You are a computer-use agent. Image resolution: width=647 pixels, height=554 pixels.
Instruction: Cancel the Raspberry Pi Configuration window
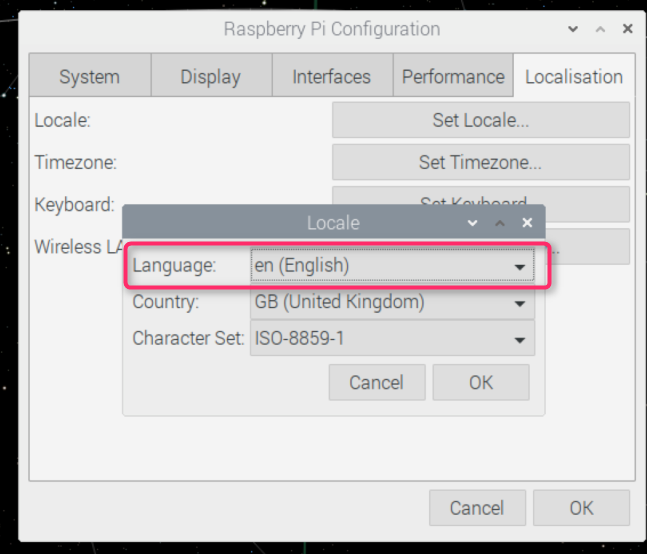(477, 508)
